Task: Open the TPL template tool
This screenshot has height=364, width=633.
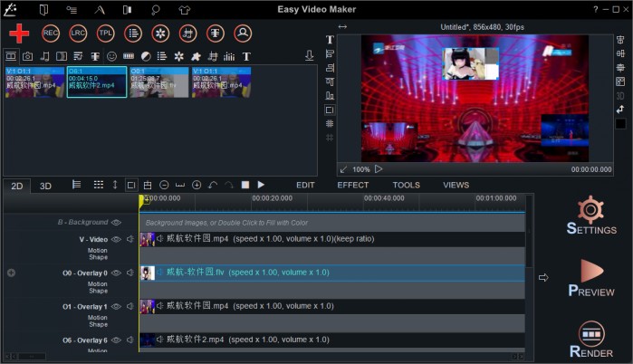Action: [105, 34]
